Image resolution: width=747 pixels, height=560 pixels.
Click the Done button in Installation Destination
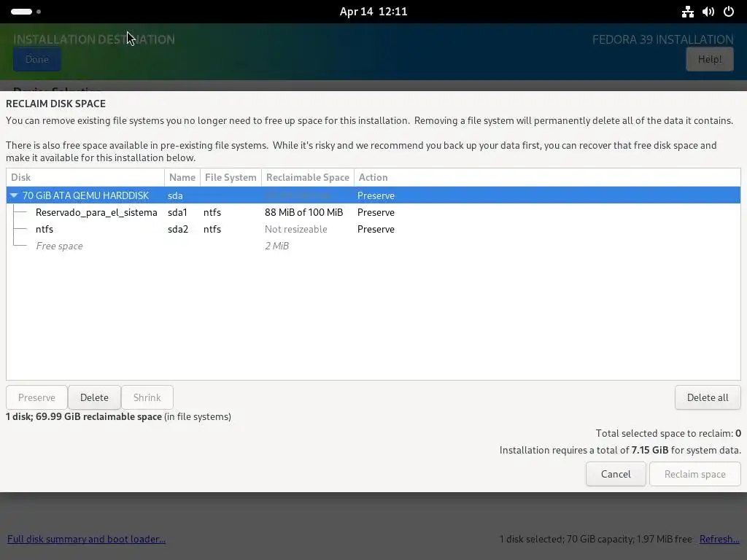click(x=36, y=60)
